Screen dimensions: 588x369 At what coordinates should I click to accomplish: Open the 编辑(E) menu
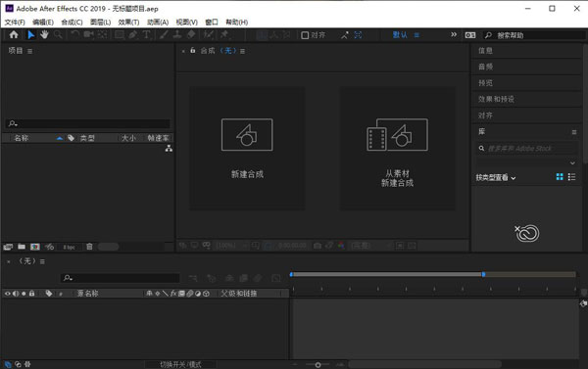point(43,23)
